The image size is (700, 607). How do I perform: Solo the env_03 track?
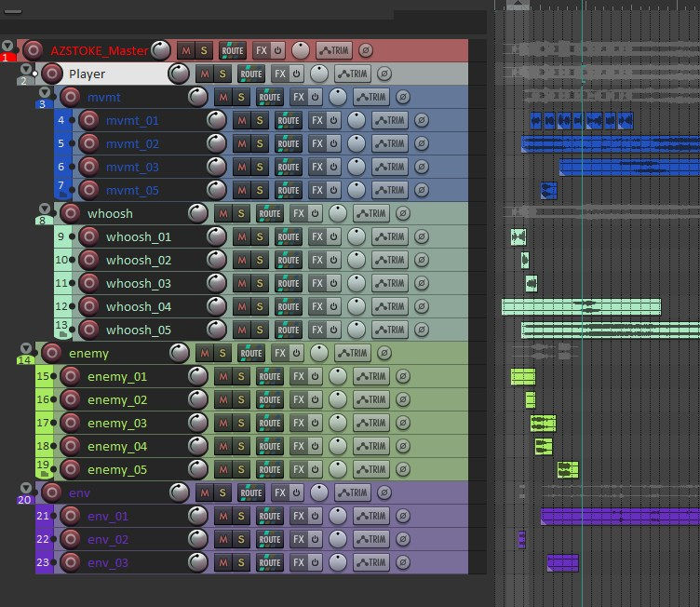pos(241,563)
